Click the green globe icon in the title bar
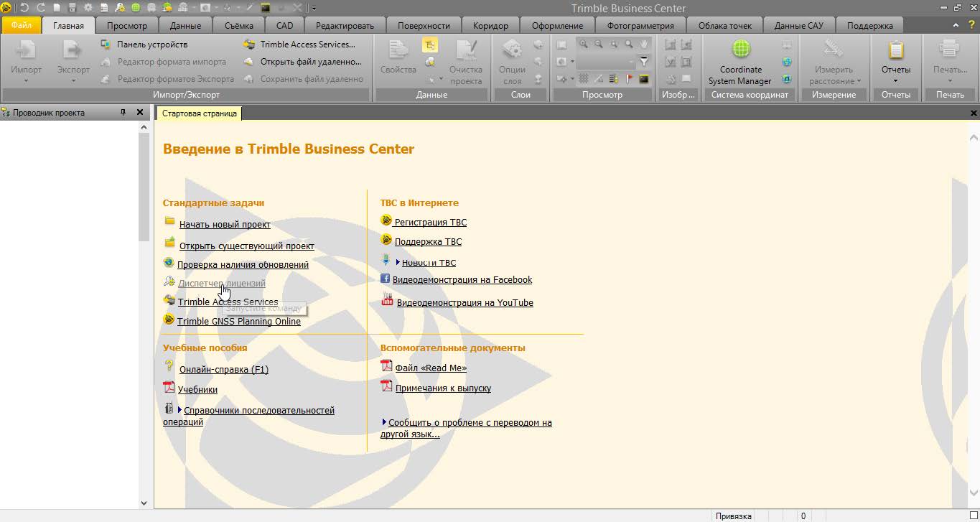The height and width of the screenshot is (522, 980). click(136, 8)
